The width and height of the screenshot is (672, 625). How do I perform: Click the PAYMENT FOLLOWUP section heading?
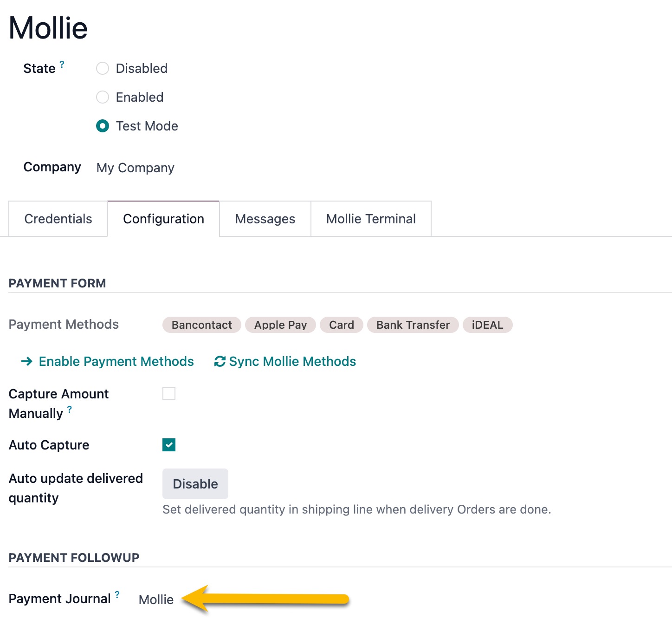click(x=74, y=558)
